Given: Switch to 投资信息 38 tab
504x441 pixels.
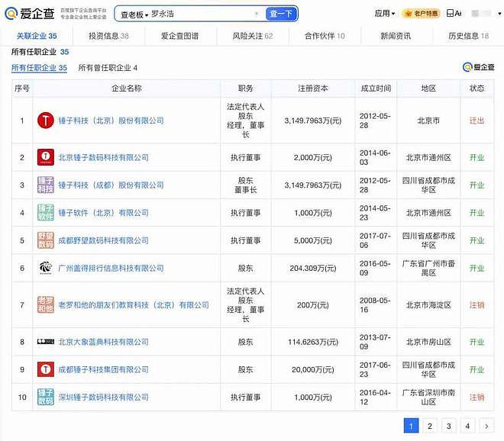Looking at the screenshot, I should (108, 36).
